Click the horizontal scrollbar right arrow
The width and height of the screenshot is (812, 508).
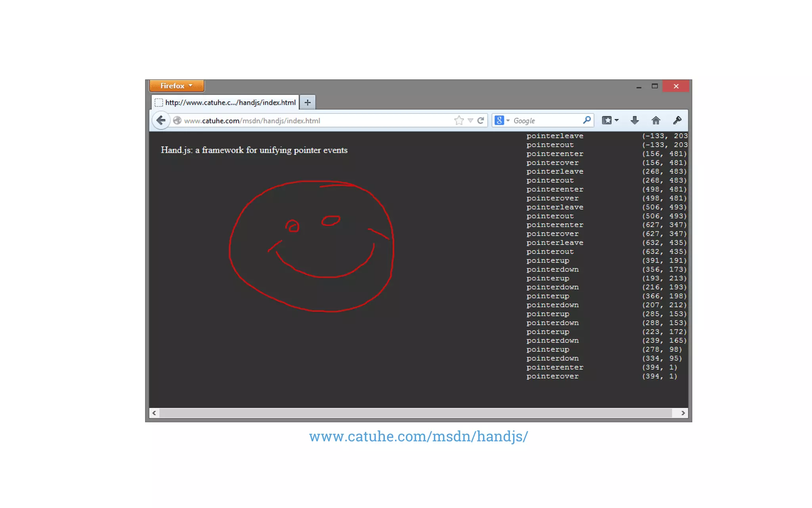coord(683,413)
